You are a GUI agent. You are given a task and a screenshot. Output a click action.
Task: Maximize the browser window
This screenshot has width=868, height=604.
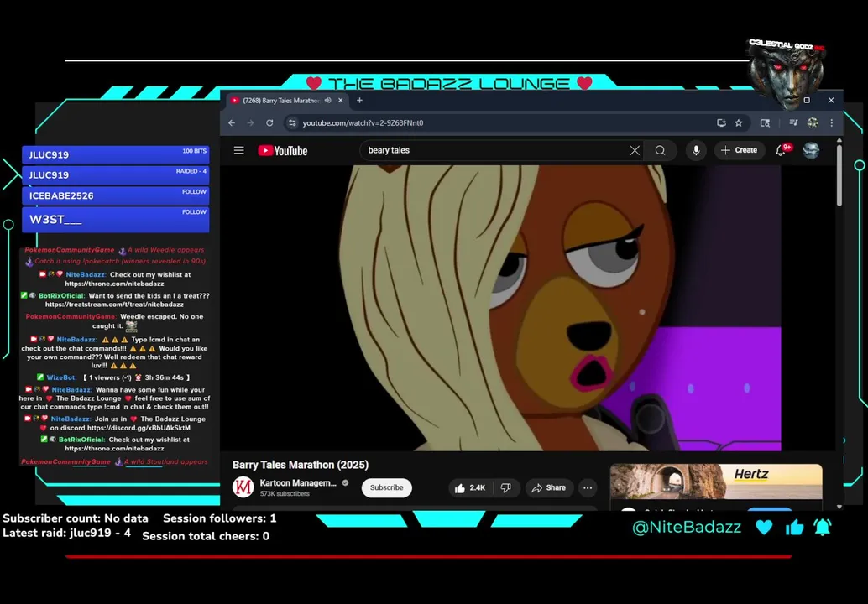807,100
